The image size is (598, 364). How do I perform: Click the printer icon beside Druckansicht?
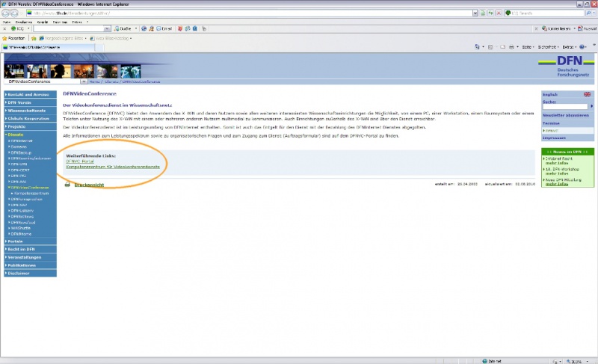tap(67, 185)
